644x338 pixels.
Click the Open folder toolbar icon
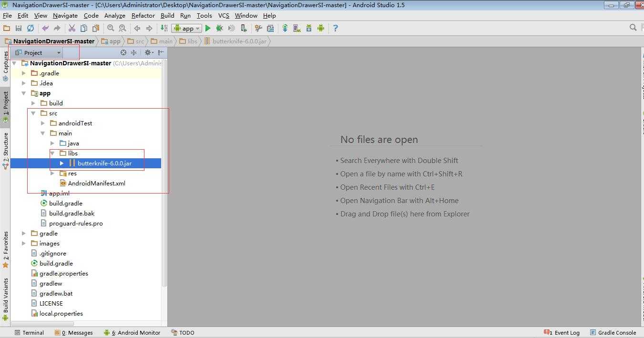7,28
